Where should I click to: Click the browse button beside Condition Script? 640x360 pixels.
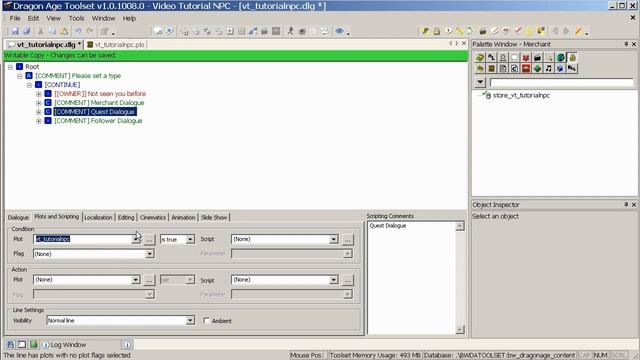pyautogui.click(x=347, y=240)
